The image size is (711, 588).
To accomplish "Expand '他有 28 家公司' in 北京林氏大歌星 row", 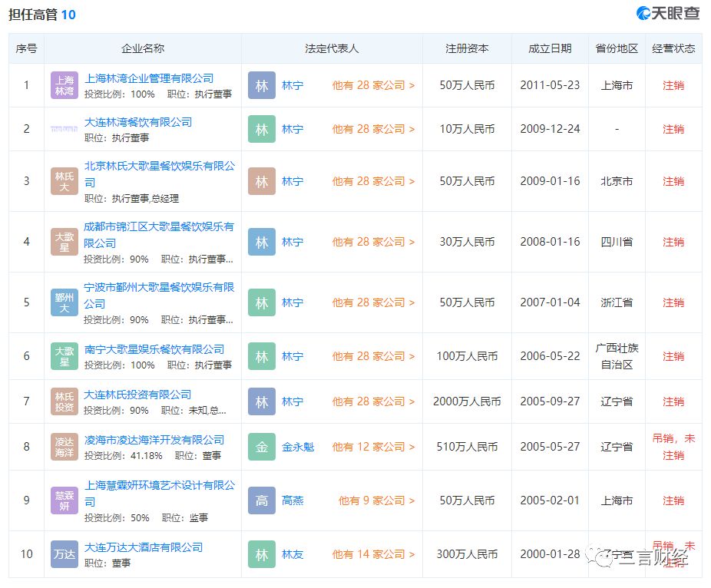I will coord(373,181).
